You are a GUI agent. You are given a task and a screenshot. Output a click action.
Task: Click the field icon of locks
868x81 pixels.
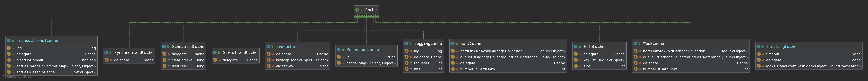pyautogui.click(x=759, y=66)
